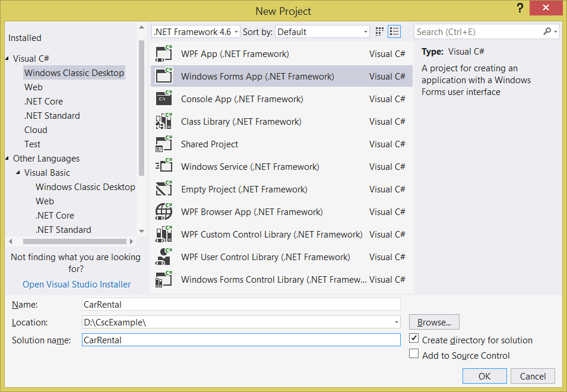This screenshot has height=392, width=567.
Task: Select the Empty Project template icon
Action: [164, 189]
